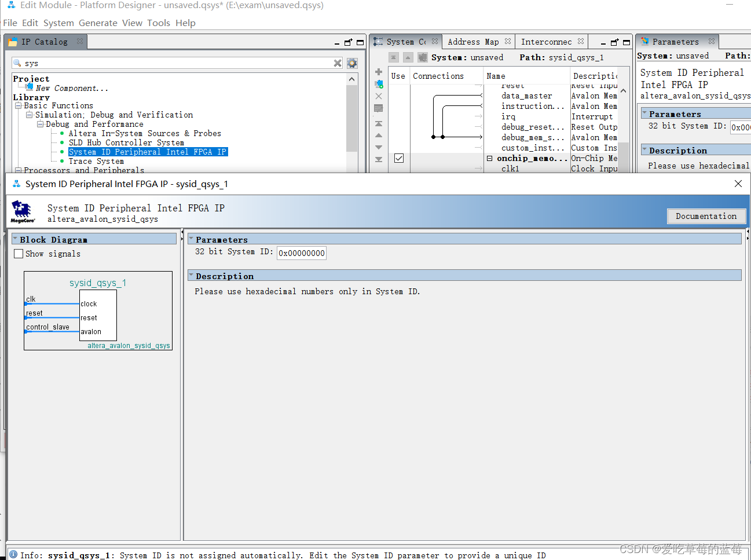Screen dimensions: 751x560
Task: Open the Help menu
Action: (185, 23)
